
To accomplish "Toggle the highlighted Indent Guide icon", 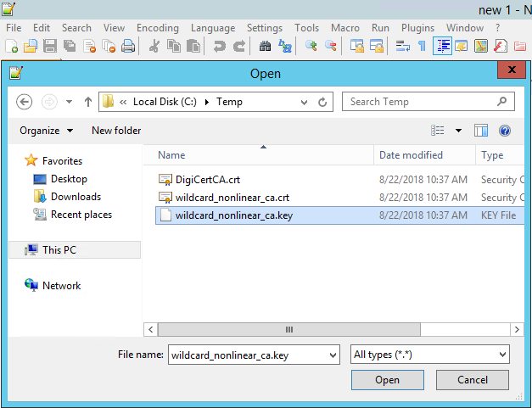I will 442,46.
